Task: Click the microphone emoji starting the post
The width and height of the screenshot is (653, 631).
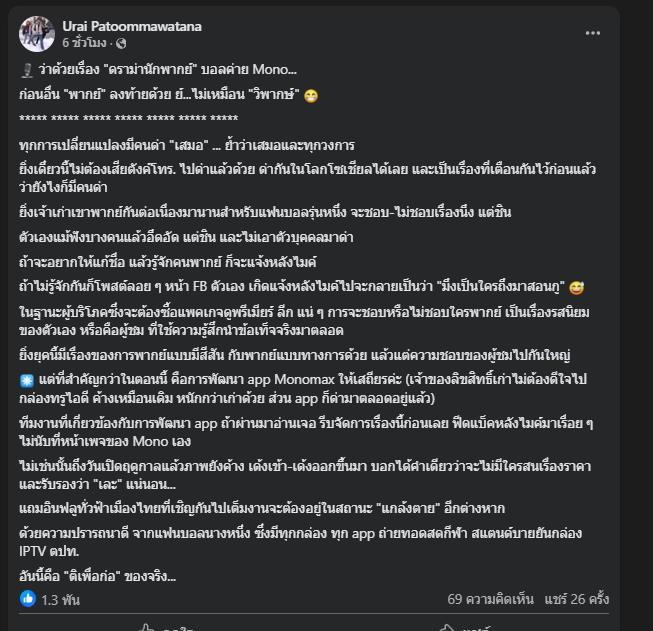Action: click(27, 70)
